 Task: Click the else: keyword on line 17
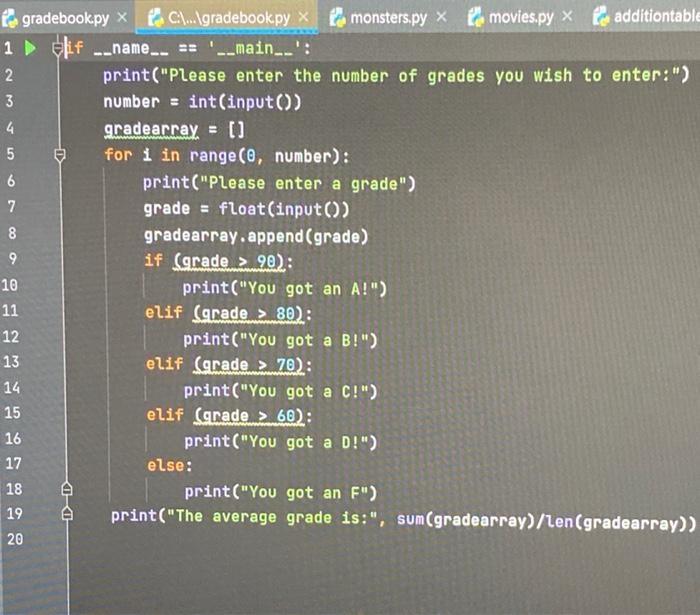(x=170, y=465)
